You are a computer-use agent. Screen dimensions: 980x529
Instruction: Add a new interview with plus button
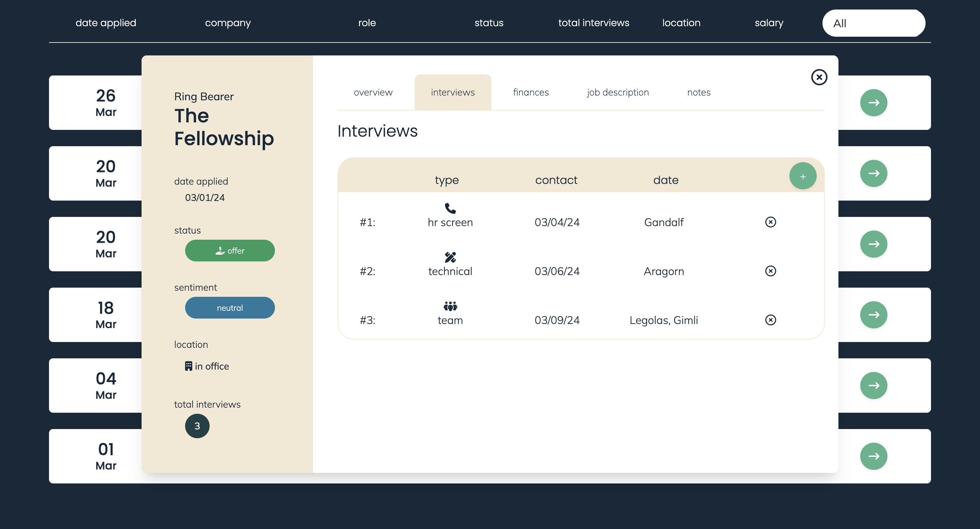[x=803, y=176]
